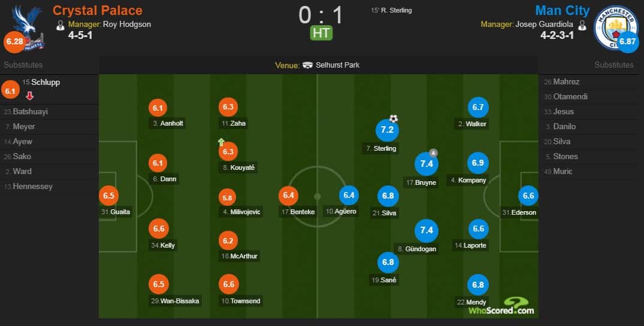This screenshot has width=644, height=326.
Task: Click the goal ball icon above Sterling
Action: click(394, 119)
